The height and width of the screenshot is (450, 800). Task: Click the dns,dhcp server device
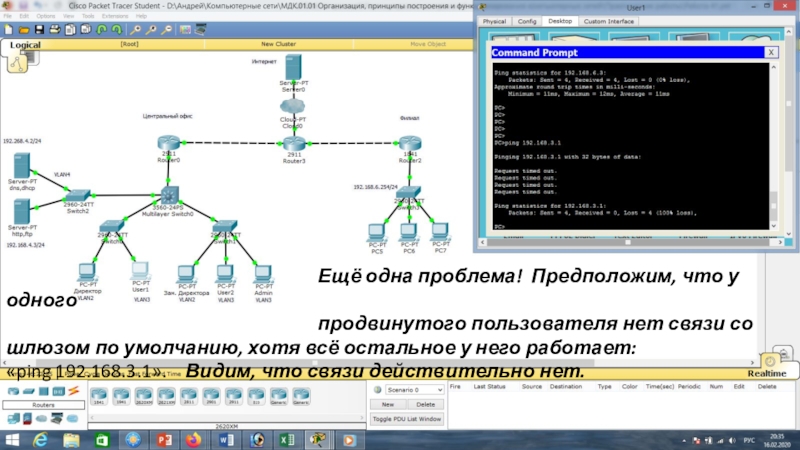point(21,165)
